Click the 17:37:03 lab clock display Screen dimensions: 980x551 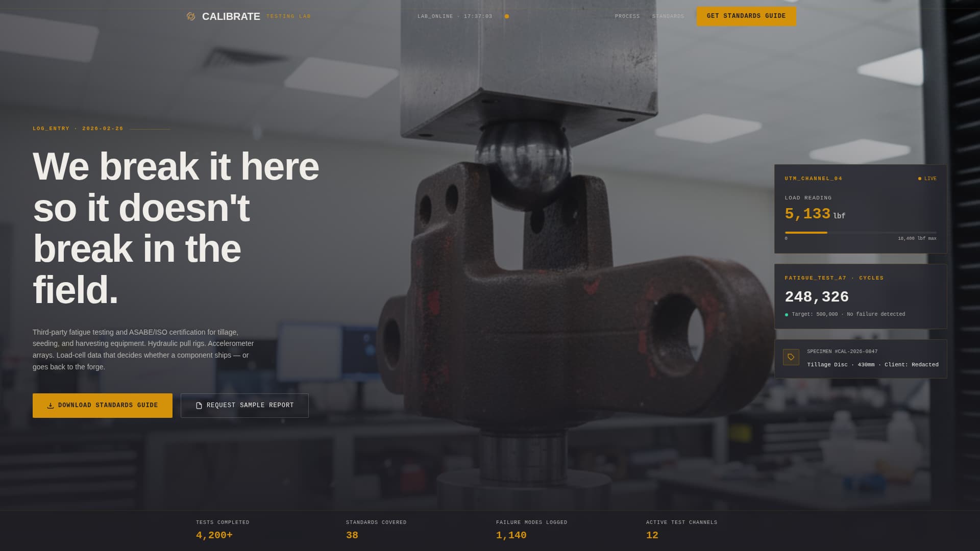[478, 16]
